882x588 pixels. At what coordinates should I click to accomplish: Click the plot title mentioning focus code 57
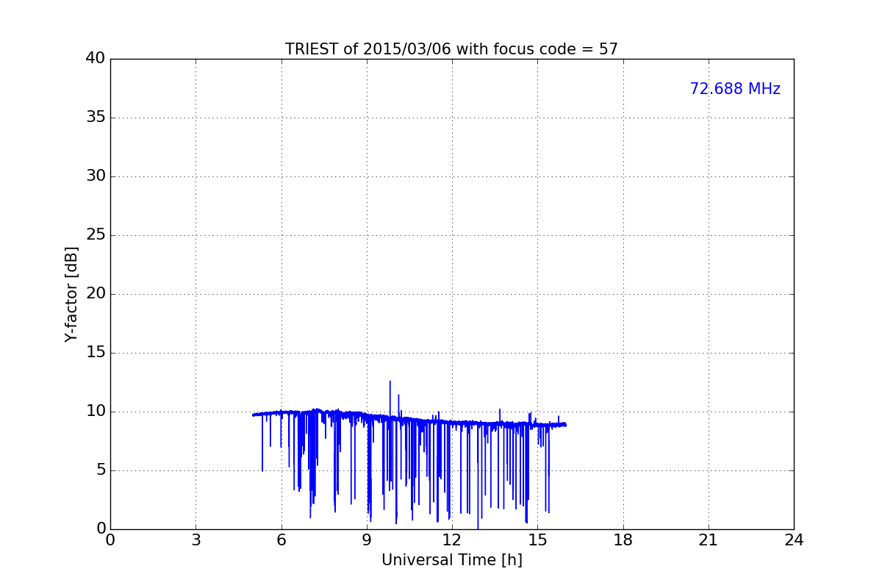[x=451, y=49]
